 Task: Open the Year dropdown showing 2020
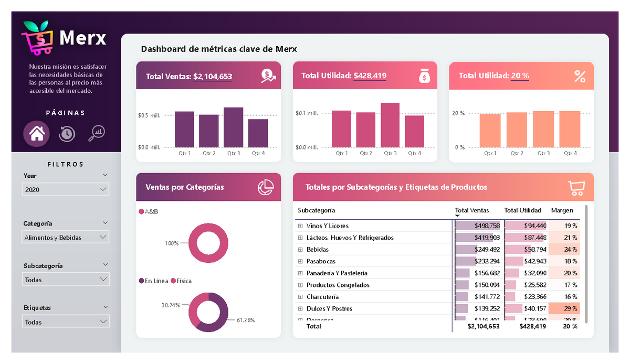coord(65,189)
